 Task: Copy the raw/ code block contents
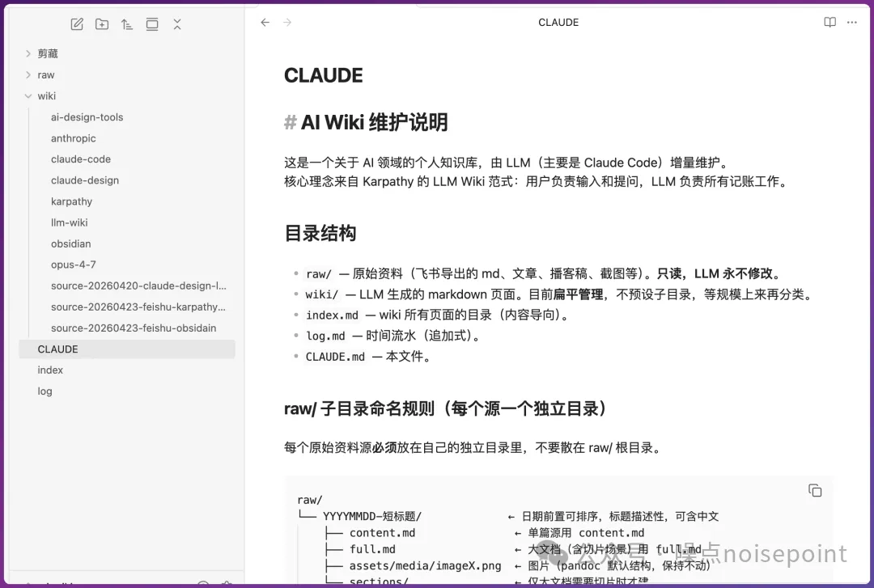coord(815,490)
